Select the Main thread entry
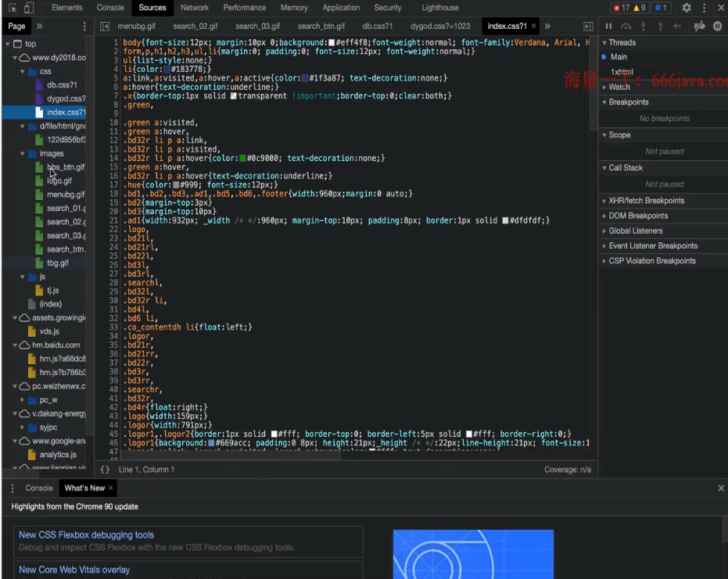The image size is (728, 579). point(619,57)
